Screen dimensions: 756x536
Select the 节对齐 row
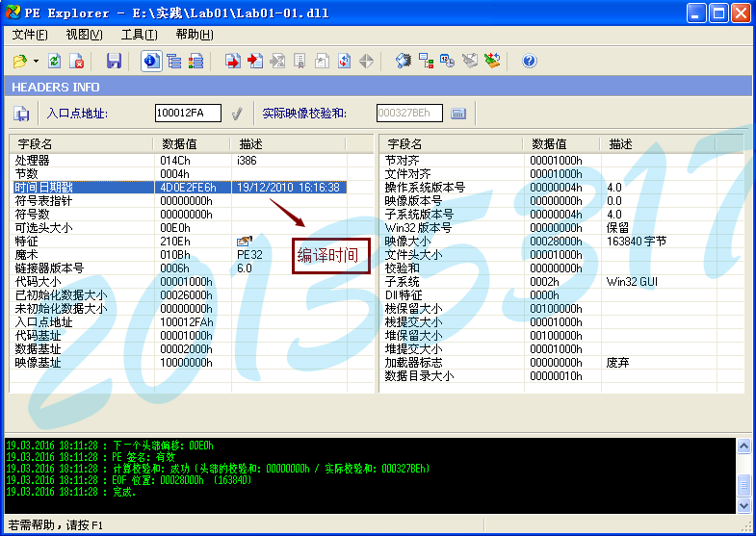(x=550, y=161)
